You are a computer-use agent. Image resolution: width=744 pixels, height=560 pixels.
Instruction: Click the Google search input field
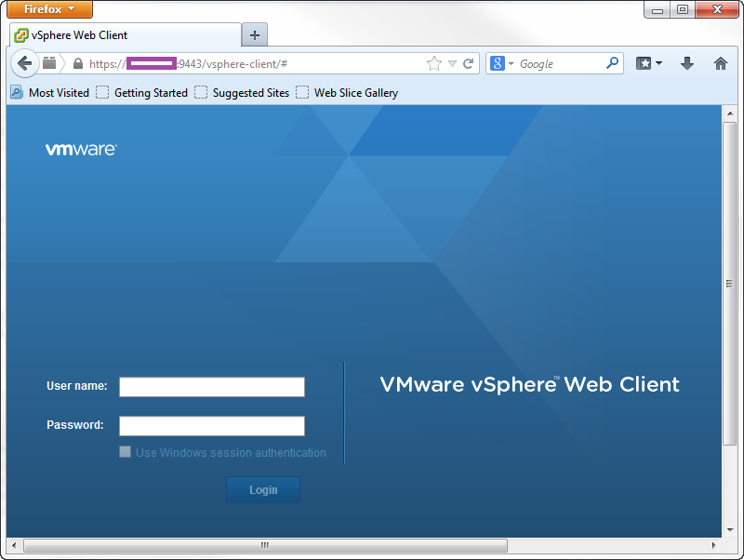coord(562,63)
